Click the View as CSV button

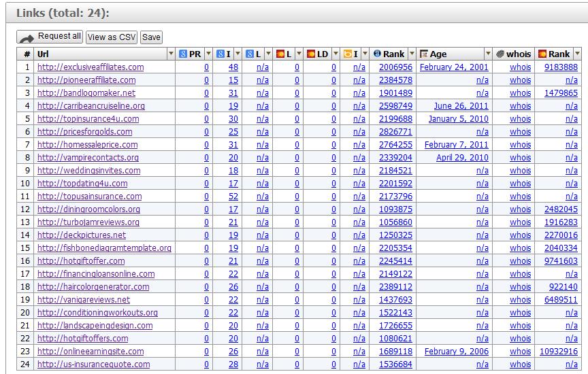(112, 37)
